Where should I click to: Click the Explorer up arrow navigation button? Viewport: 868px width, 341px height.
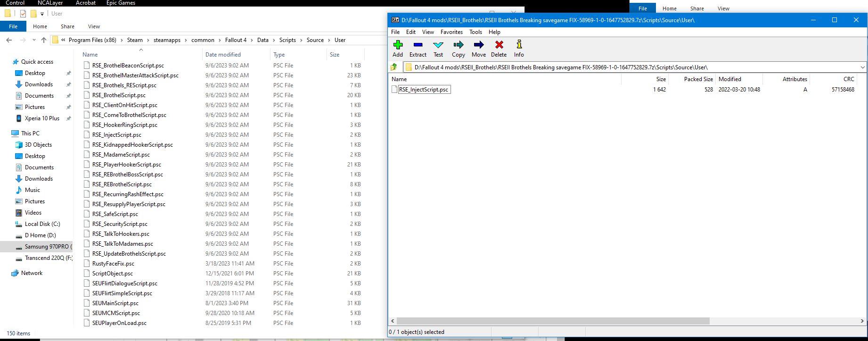click(x=44, y=40)
